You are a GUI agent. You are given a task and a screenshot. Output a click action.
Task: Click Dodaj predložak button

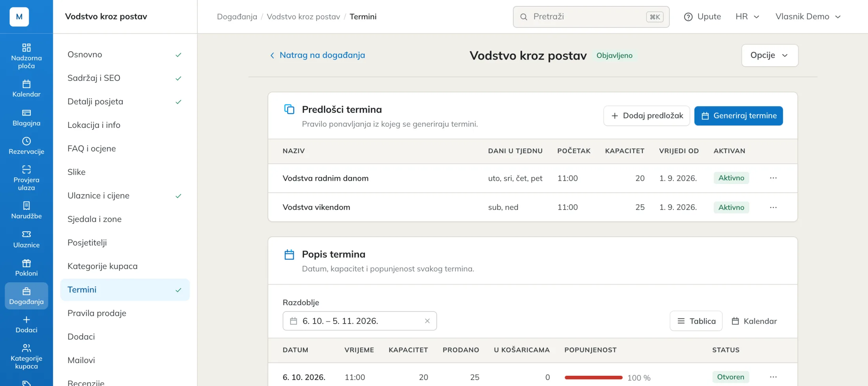[x=646, y=116]
